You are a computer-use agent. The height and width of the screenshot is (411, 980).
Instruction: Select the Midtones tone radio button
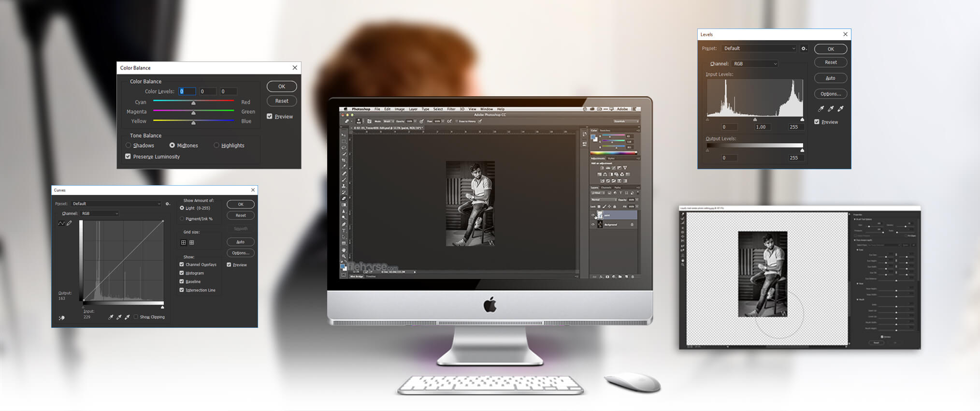click(172, 145)
